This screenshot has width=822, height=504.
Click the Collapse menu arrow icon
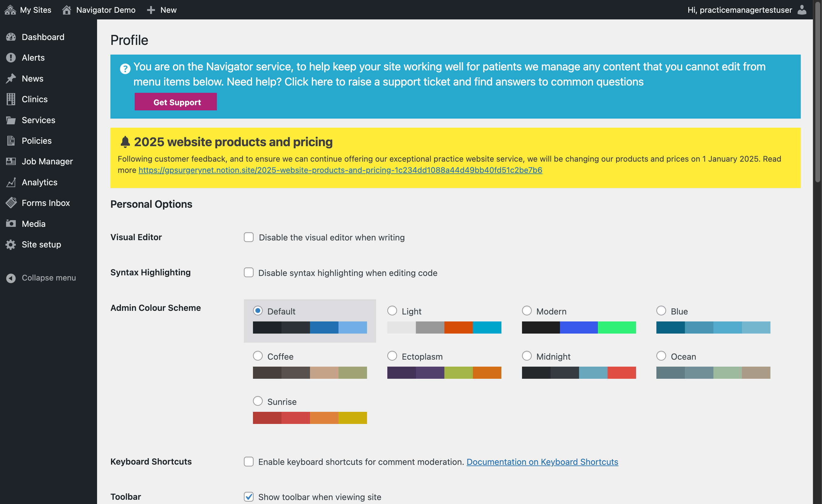pyautogui.click(x=11, y=278)
